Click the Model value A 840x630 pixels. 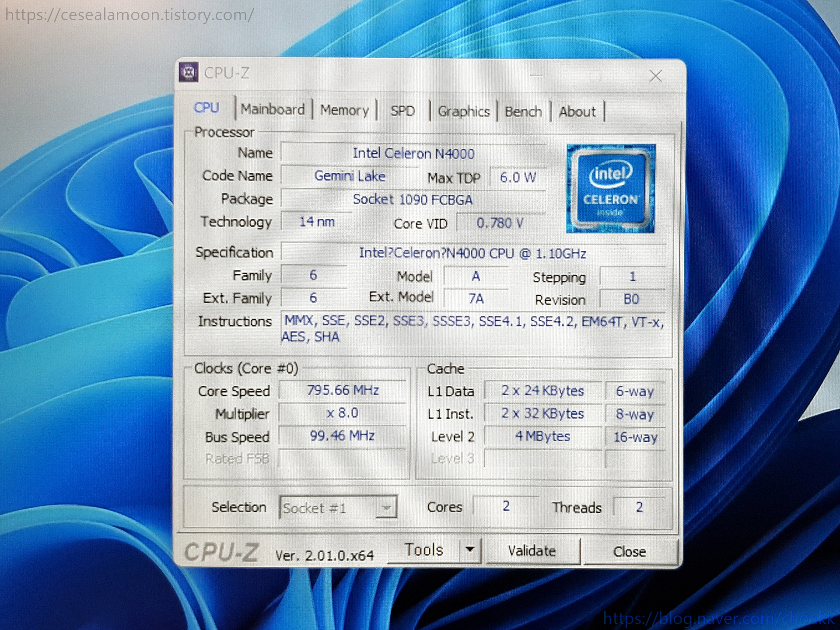coord(476,276)
